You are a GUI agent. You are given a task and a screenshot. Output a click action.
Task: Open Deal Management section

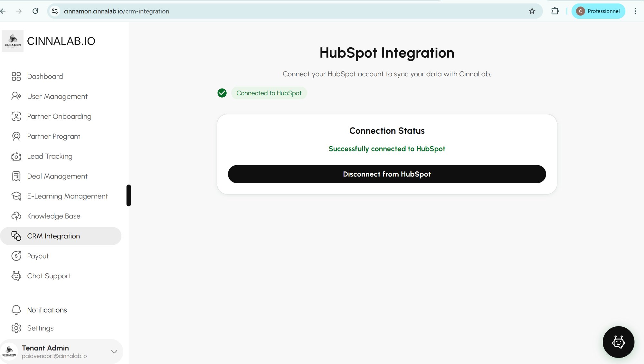57,176
